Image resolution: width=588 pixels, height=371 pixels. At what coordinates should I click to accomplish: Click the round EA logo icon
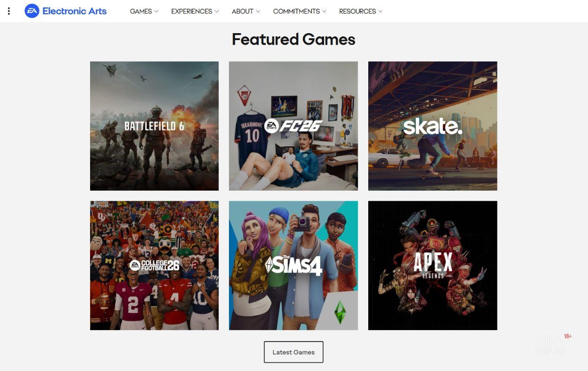pos(32,11)
